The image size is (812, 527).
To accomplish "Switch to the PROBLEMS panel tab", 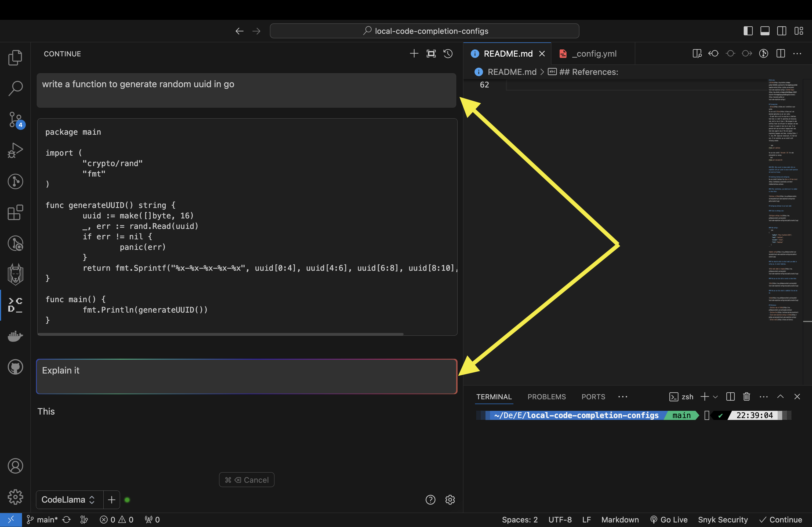I will (546, 397).
